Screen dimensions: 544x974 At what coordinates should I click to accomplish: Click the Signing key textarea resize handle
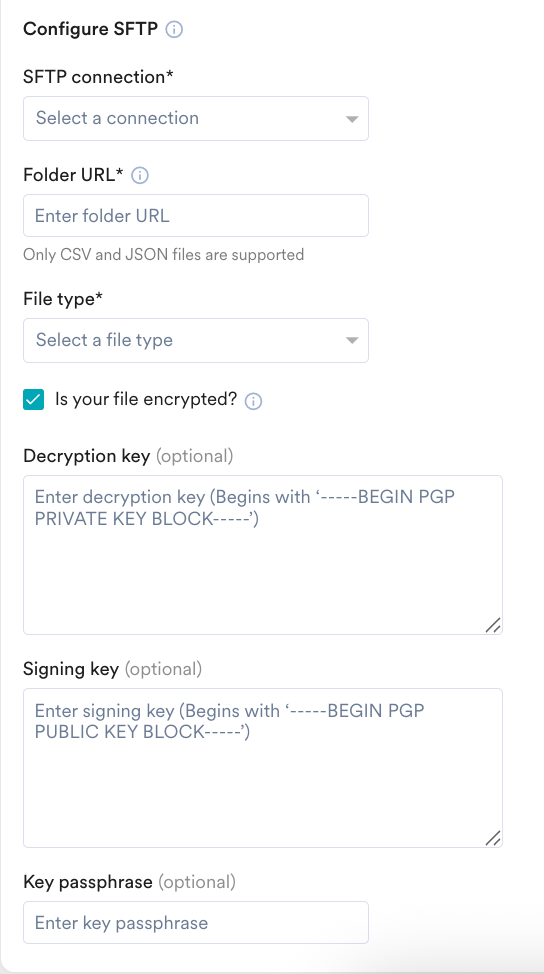click(x=493, y=838)
